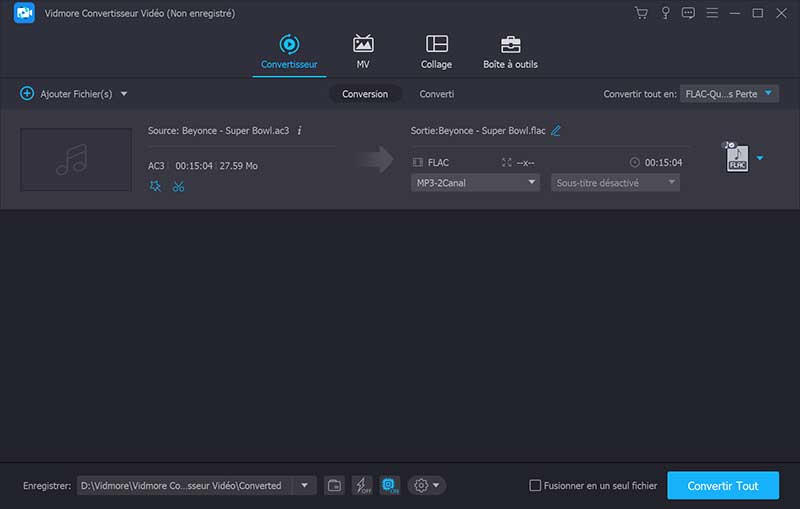
Task: Expand the Enregistrer output path dropdown
Action: pyautogui.click(x=304, y=485)
